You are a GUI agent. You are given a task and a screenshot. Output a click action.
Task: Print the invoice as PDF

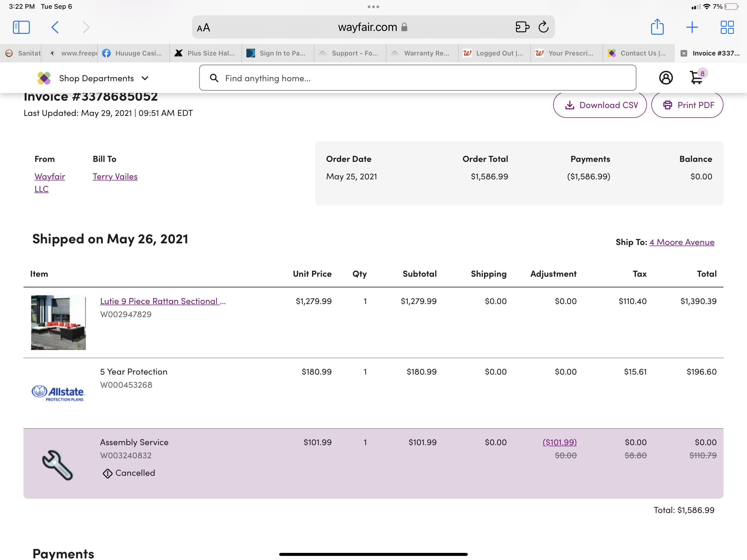(x=688, y=105)
